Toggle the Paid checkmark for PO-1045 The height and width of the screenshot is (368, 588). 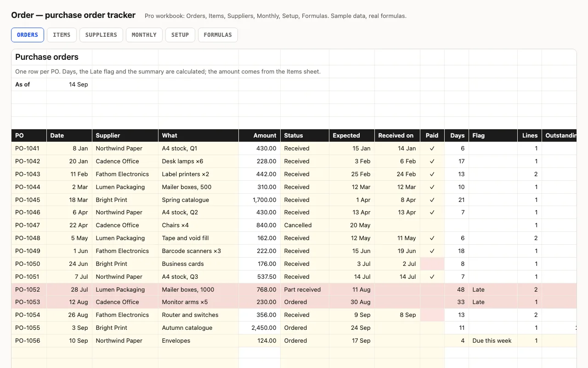pos(432,200)
